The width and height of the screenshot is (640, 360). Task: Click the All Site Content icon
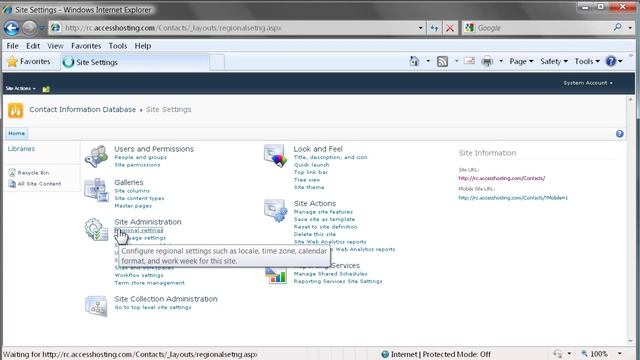click(x=12, y=184)
